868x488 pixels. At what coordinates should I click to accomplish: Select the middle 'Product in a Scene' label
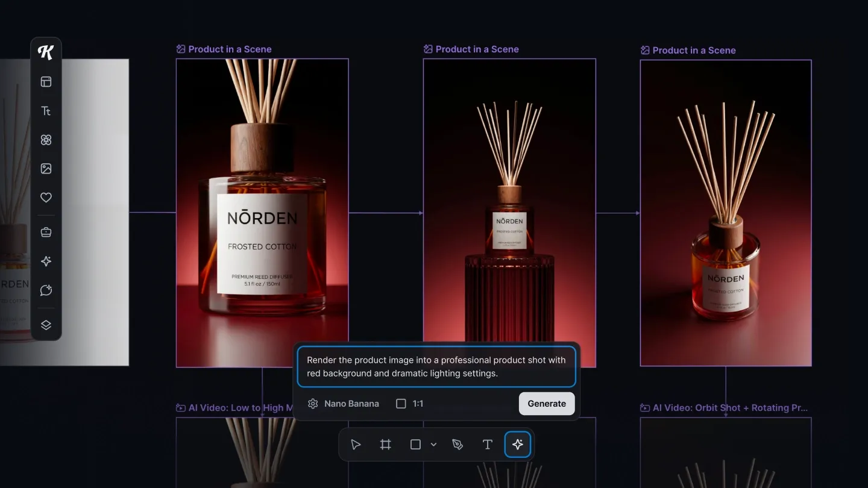tap(477, 49)
